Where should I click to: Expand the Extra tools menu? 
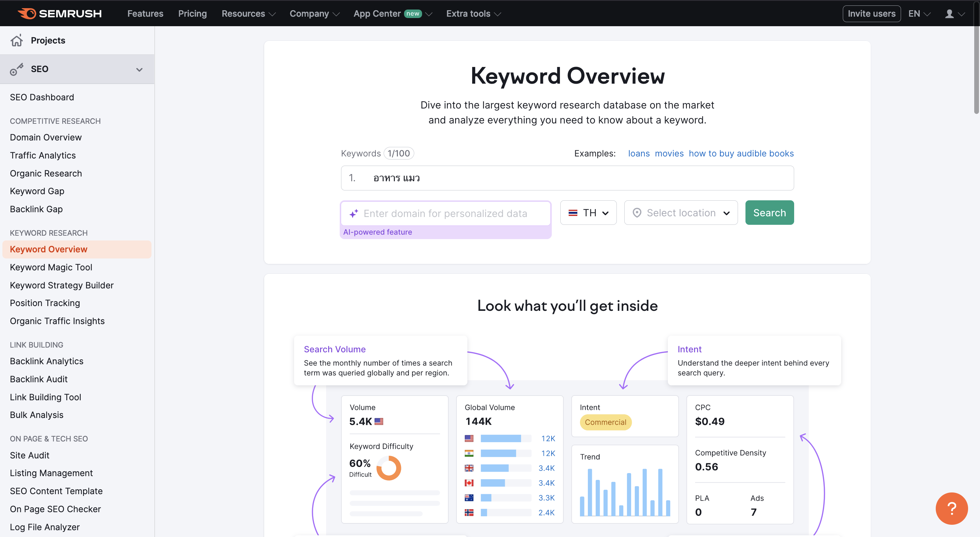473,14
